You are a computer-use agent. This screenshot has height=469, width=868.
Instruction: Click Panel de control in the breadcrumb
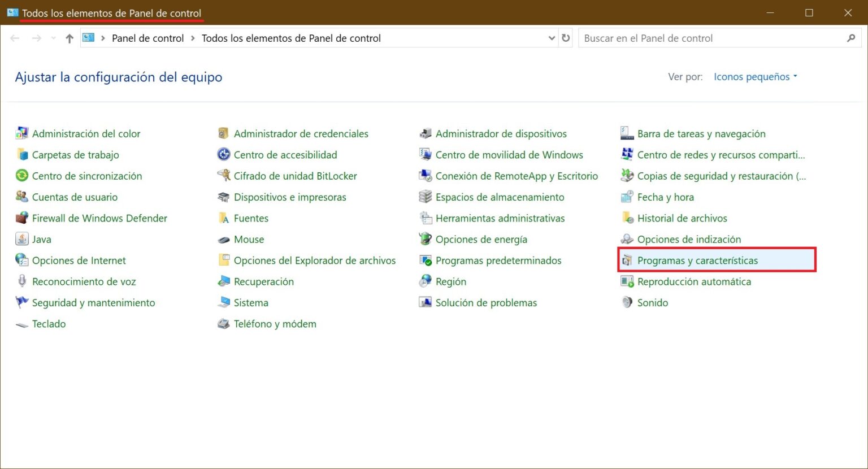[147, 38]
